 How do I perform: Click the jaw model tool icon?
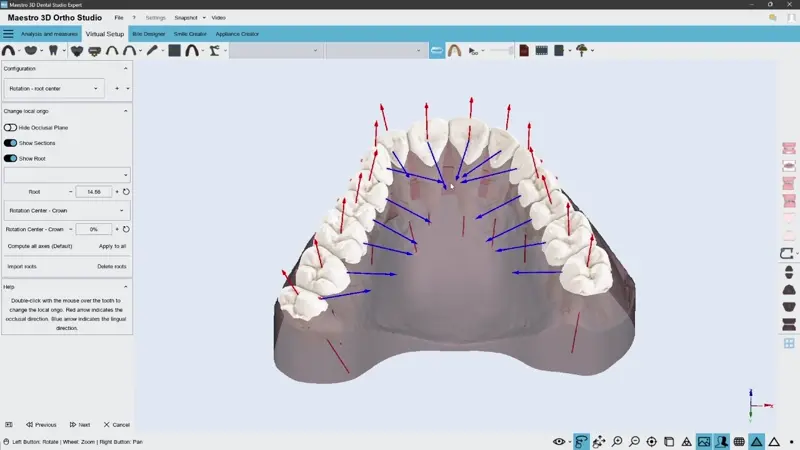[31, 51]
